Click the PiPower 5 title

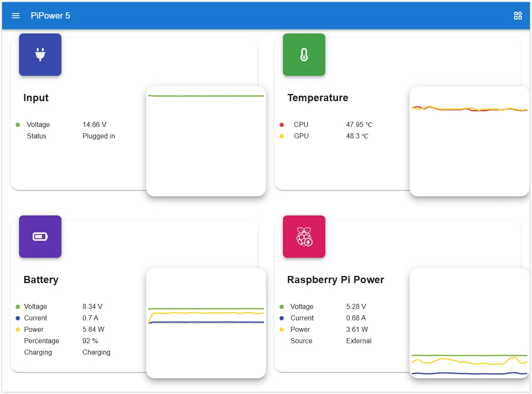point(50,16)
